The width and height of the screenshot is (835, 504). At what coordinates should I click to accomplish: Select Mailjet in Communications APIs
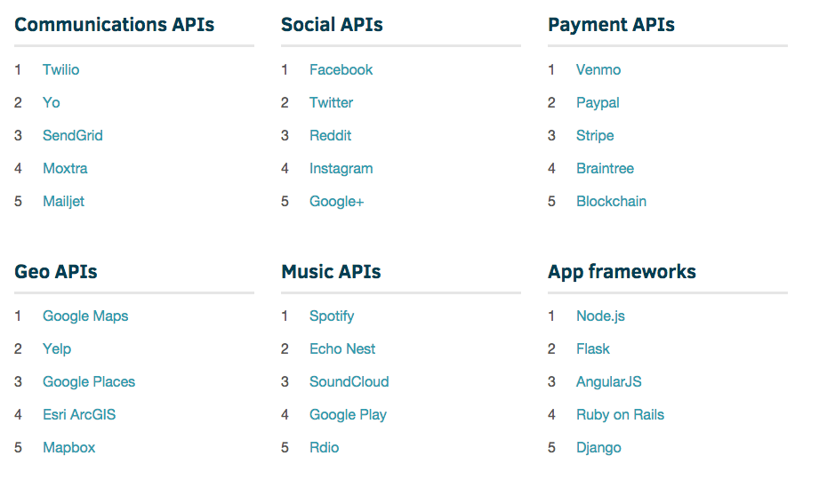tap(63, 201)
